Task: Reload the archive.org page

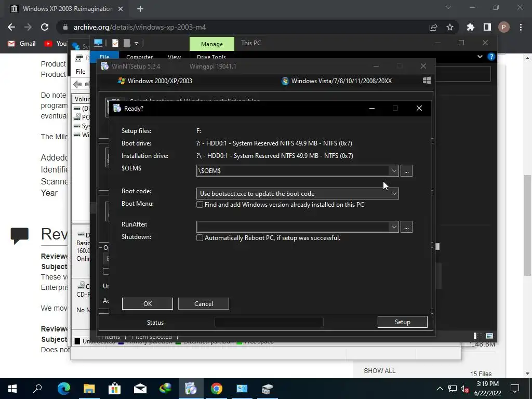Action: pos(45,27)
